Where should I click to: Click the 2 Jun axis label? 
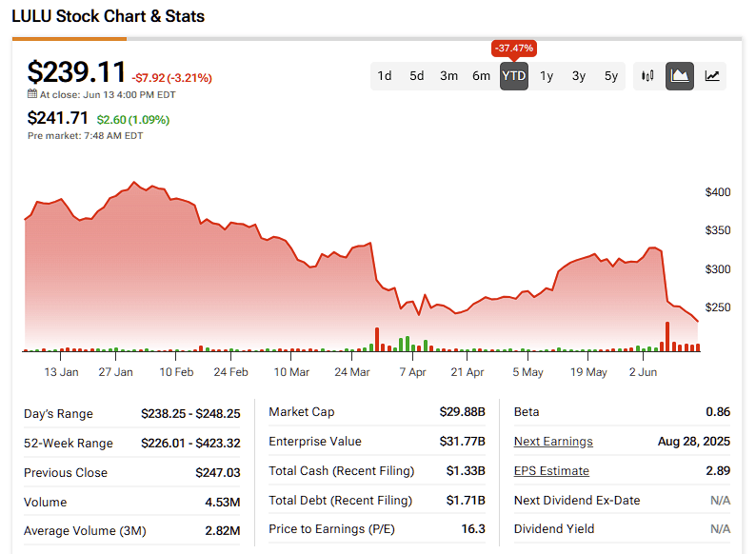[x=644, y=372]
